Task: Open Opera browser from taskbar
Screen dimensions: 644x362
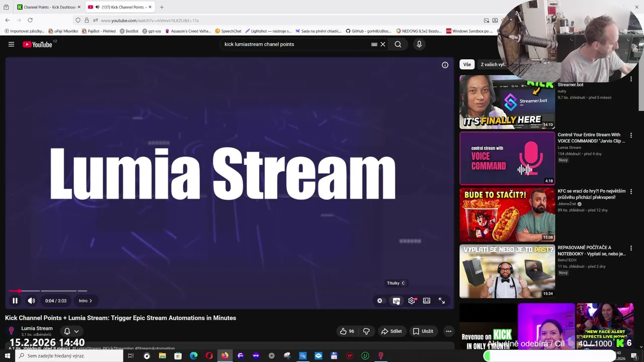Action: [209, 356]
